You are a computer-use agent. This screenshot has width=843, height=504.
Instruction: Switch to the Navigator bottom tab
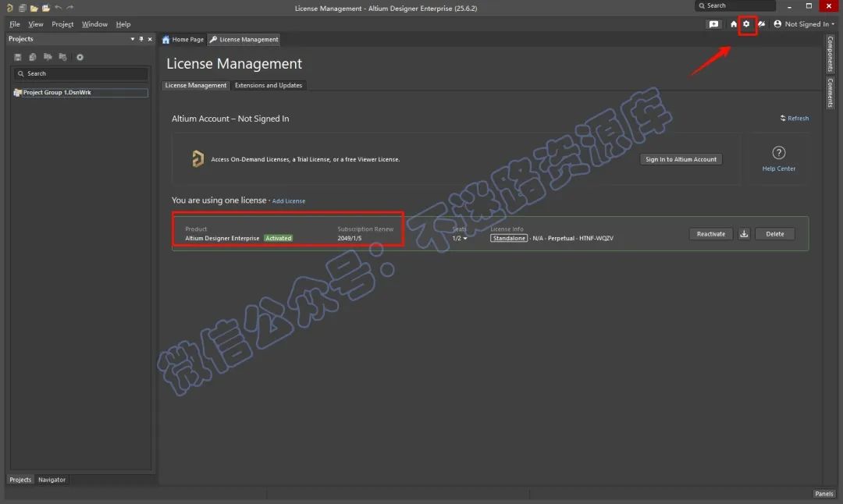click(x=52, y=479)
